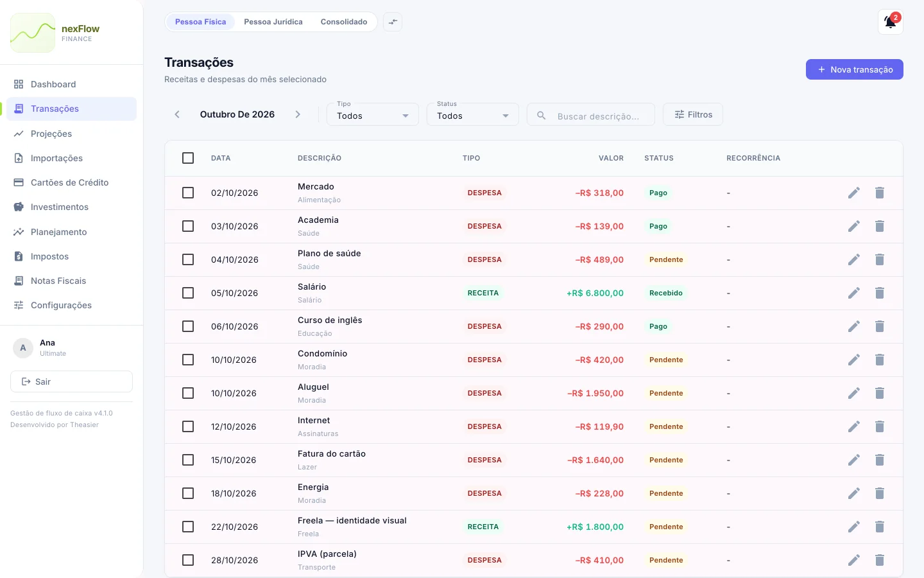Open the Tipo dropdown
Viewport: 924px width, 578px height.
(373, 114)
